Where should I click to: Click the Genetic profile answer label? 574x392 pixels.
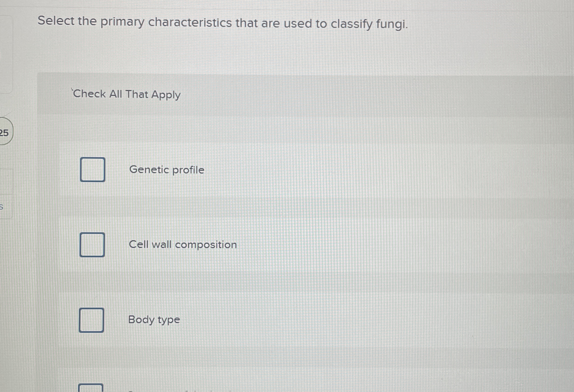coord(167,170)
